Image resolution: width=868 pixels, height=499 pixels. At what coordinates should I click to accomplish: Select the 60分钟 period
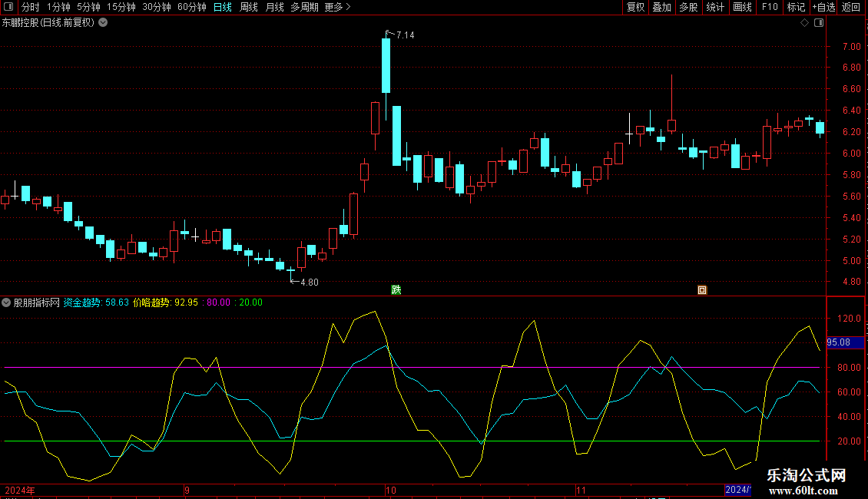click(x=191, y=7)
